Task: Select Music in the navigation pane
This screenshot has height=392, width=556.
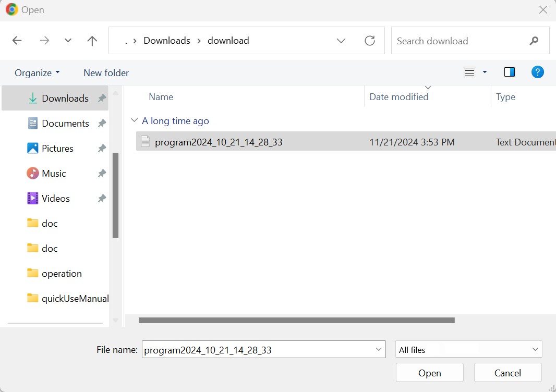Action: (55, 173)
